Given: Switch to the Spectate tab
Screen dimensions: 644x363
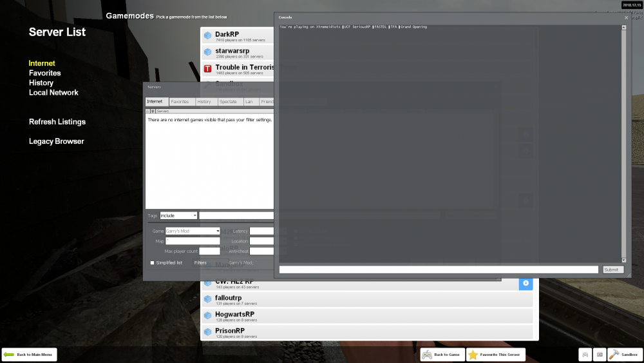Looking at the screenshot, I should coord(228,102).
